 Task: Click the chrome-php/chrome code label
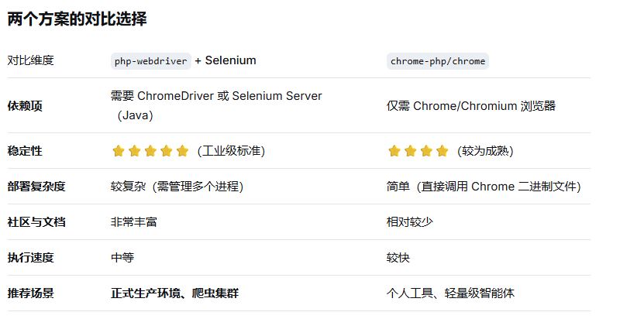(438, 61)
